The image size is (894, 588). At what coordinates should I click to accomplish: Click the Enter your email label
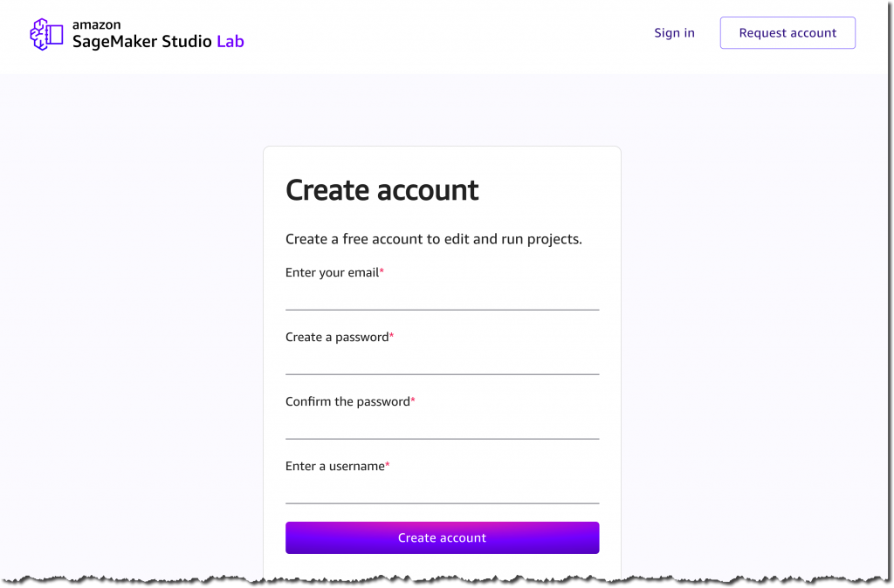(x=333, y=272)
